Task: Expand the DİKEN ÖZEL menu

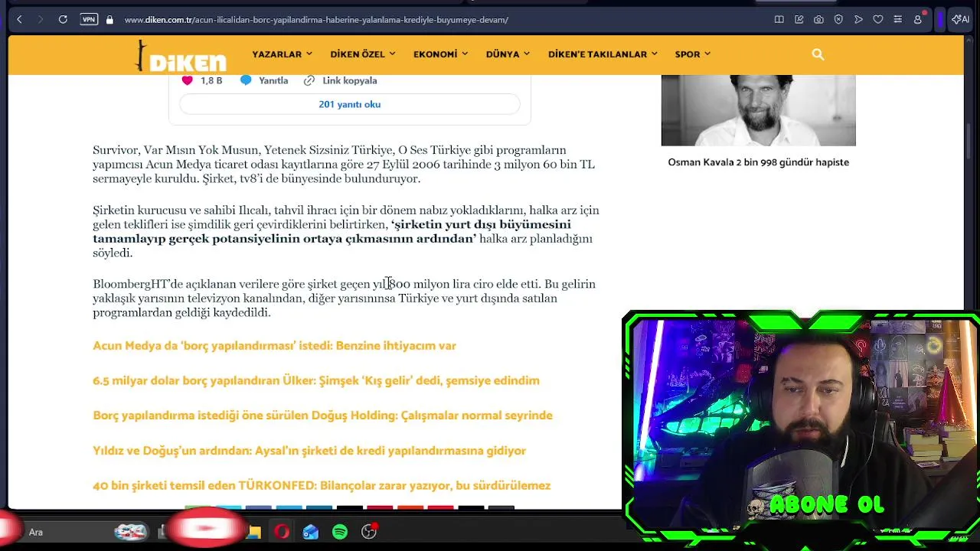Action: 362,54
